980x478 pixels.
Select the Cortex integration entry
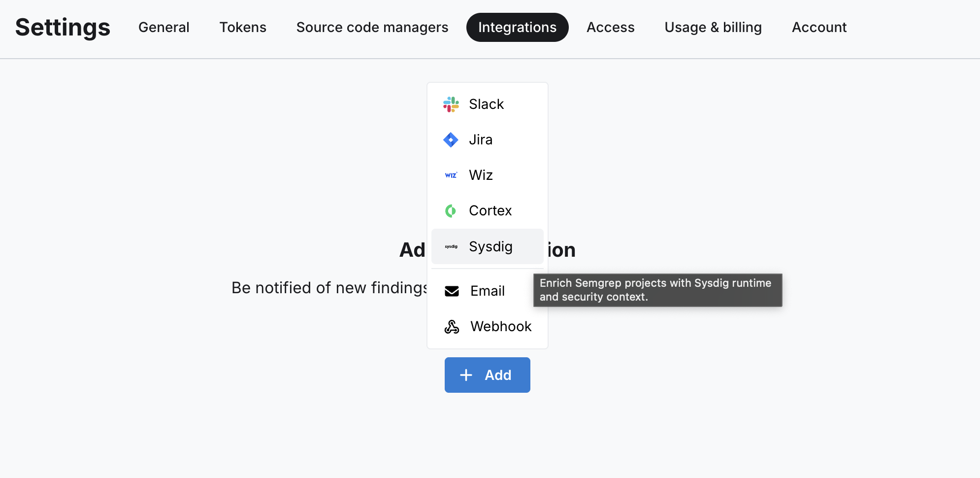pos(490,210)
